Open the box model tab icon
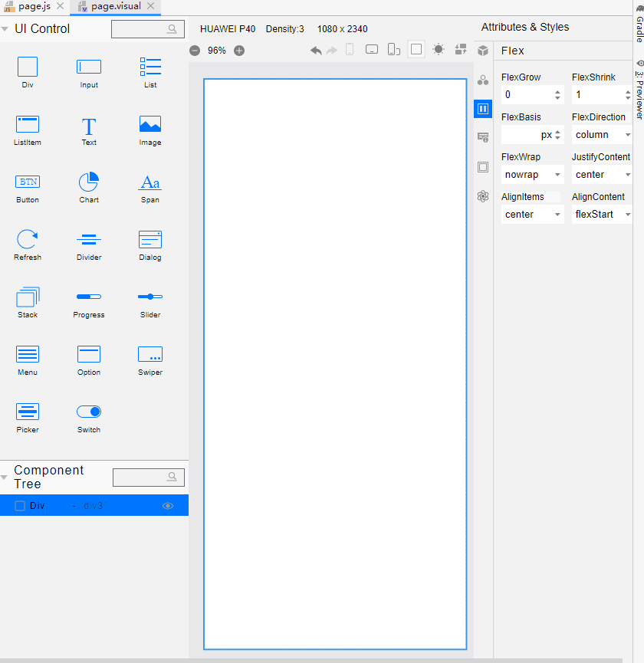Screen dimensions: 644x663 pyautogui.click(x=483, y=167)
